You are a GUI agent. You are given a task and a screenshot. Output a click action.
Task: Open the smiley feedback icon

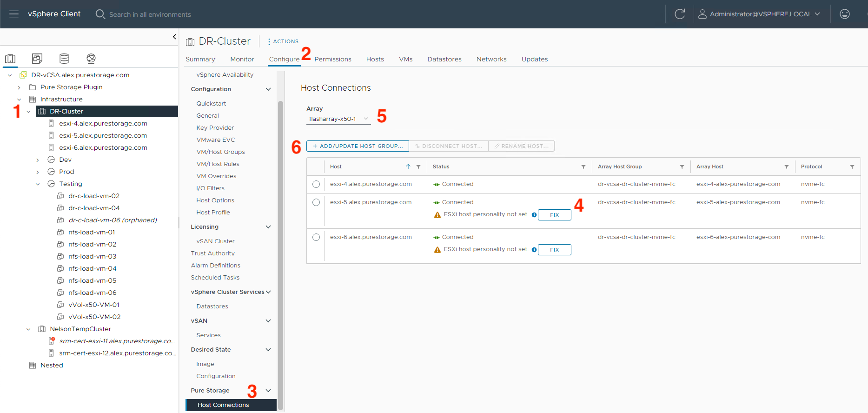point(845,14)
